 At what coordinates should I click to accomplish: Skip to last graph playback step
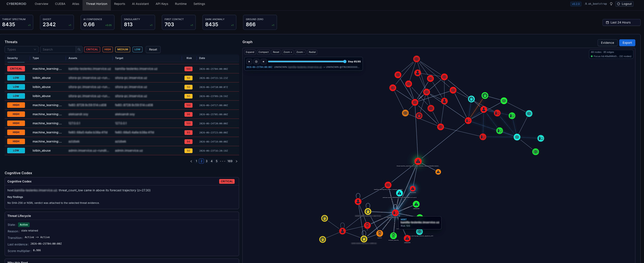[x=263, y=62]
